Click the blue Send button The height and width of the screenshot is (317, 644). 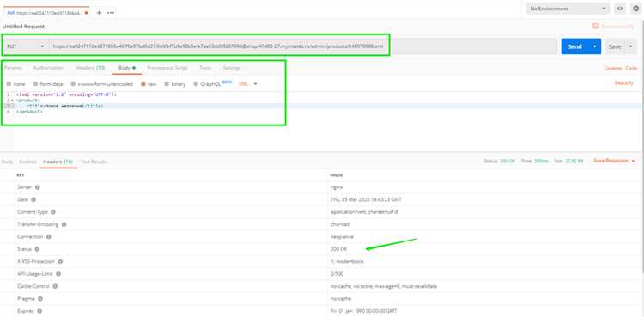click(575, 46)
